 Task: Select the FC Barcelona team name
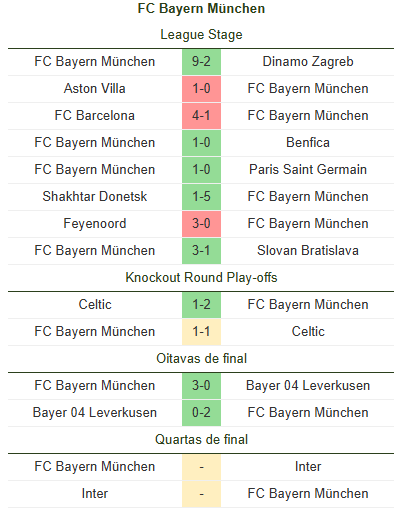(x=95, y=116)
